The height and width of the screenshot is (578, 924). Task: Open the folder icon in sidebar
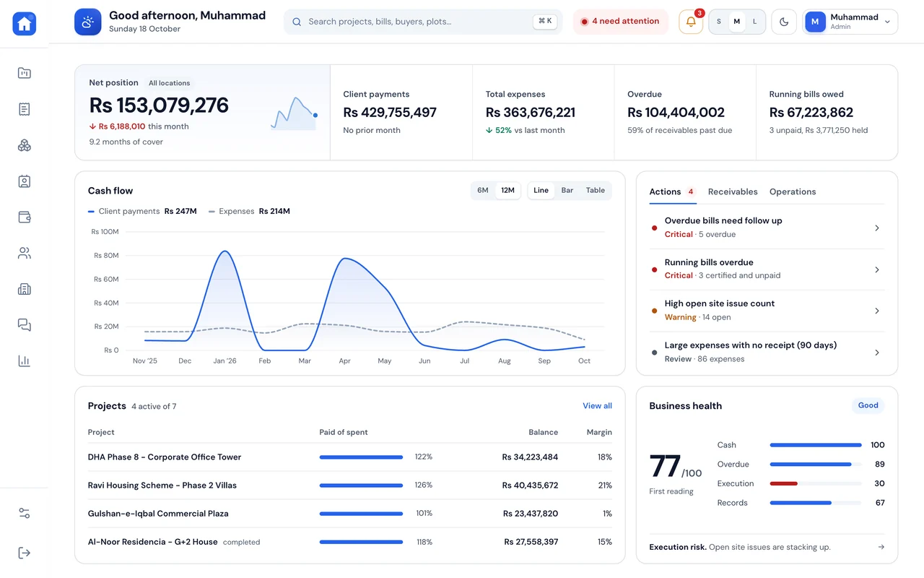pos(25,73)
